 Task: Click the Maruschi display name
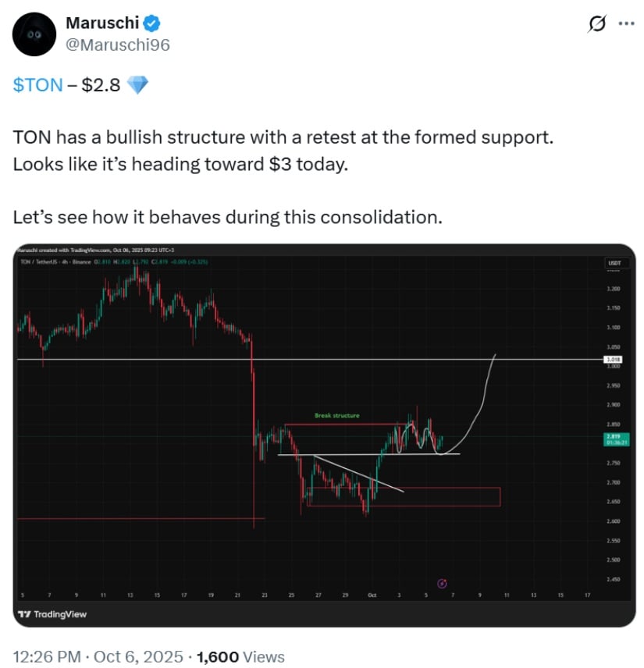pos(102,24)
